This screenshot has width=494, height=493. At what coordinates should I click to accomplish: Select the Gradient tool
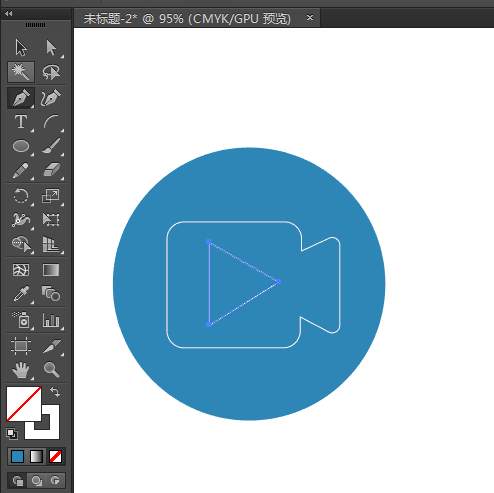click(x=51, y=270)
